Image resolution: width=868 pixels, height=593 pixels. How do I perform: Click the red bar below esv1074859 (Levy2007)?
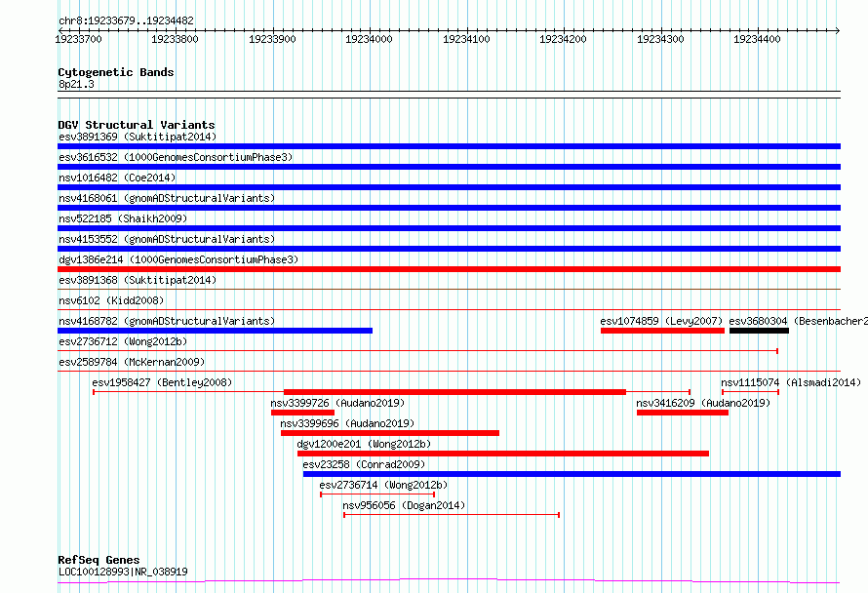[662, 331]
